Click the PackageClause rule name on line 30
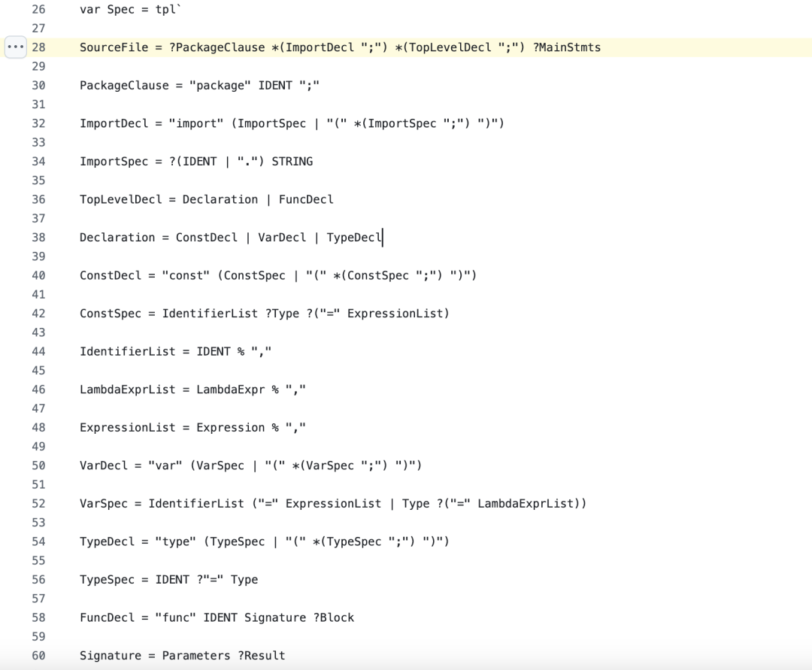Image resolution: width=812 pixels, height=670 pixels. coord(124,86)
